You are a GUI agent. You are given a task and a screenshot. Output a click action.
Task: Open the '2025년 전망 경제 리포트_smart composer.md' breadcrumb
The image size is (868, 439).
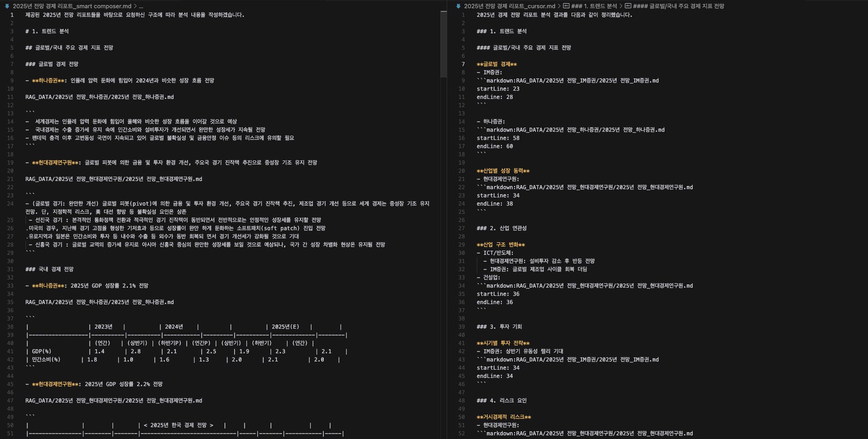[72, 6]
